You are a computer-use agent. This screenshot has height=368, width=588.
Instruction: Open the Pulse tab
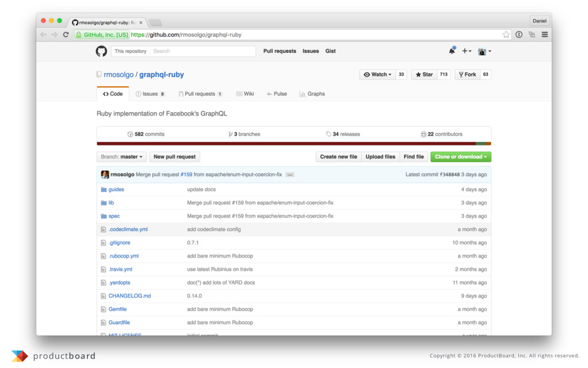coord(277,94)
